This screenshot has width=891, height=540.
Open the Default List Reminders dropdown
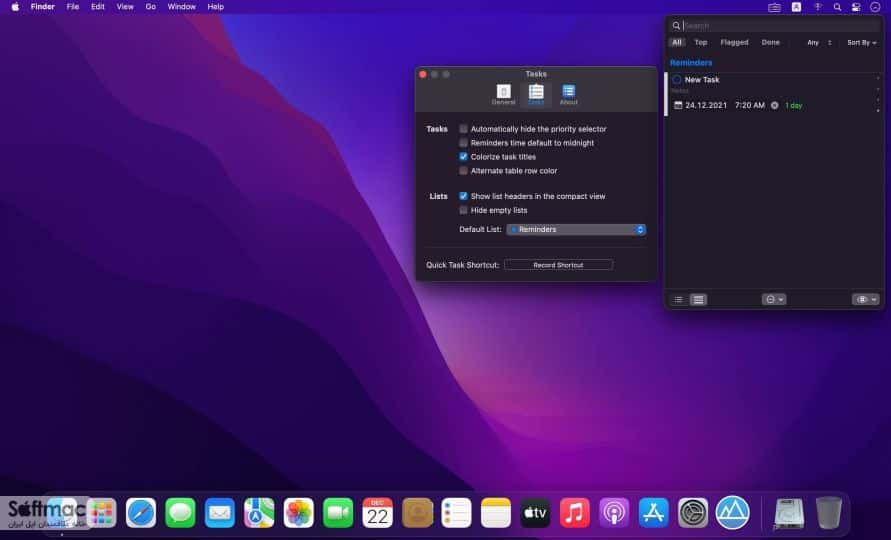coord(576,230)
